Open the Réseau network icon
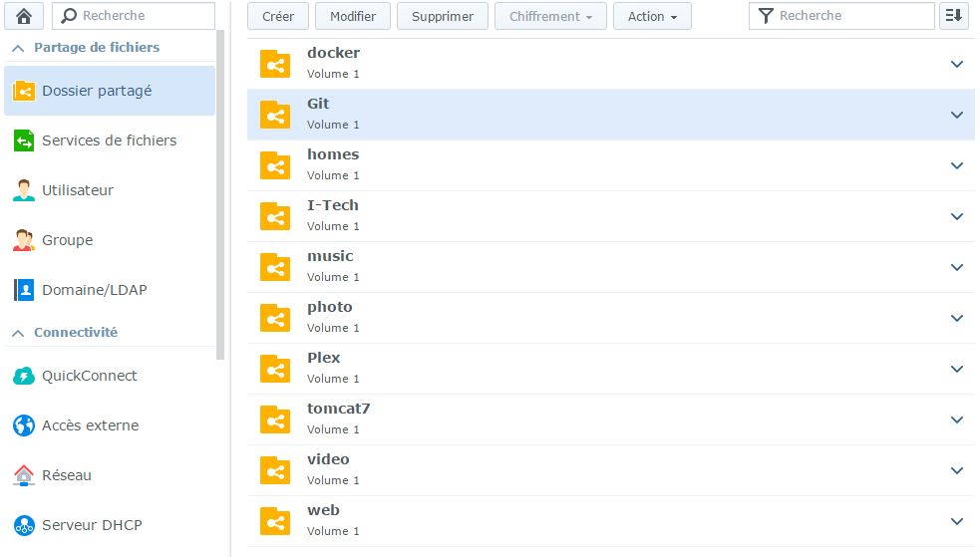This screenshot has height=557, width=980. coord(24,475)
